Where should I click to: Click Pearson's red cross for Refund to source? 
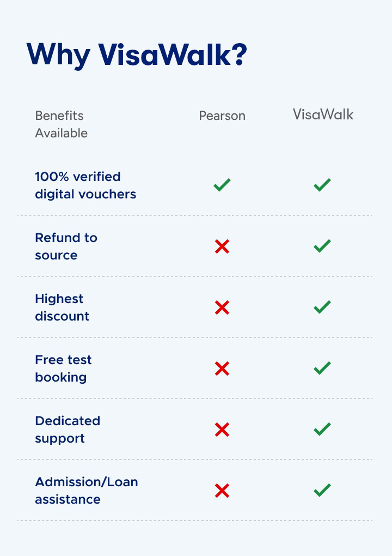[222, 247]
